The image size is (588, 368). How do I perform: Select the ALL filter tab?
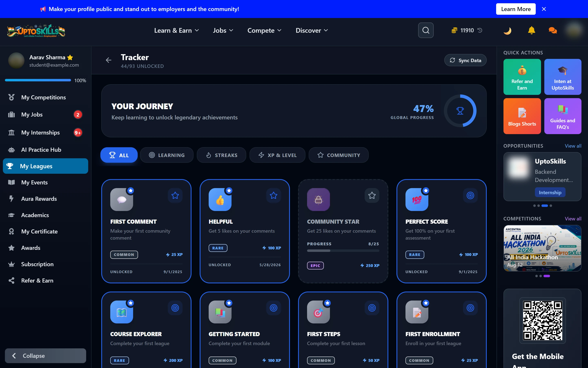(119, 155)
